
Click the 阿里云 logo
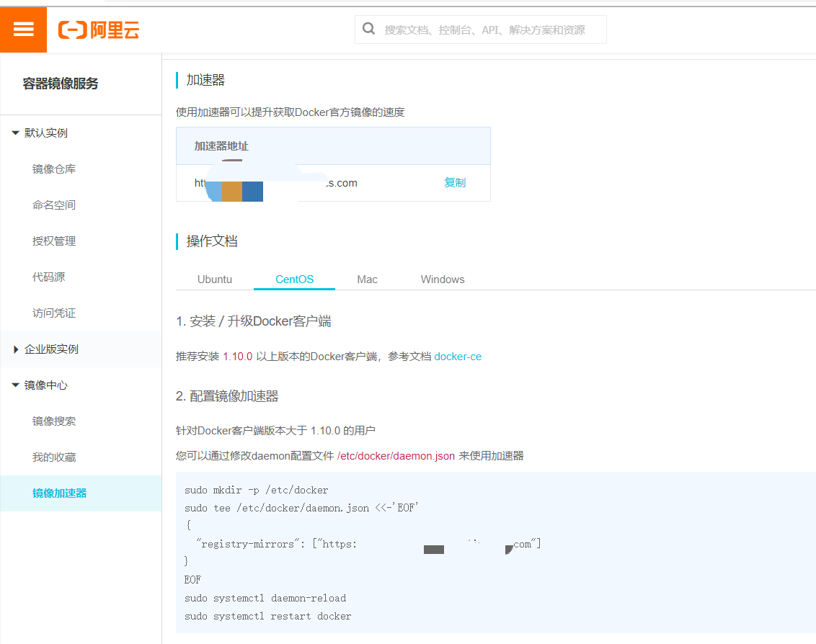[x=99, y=30]
